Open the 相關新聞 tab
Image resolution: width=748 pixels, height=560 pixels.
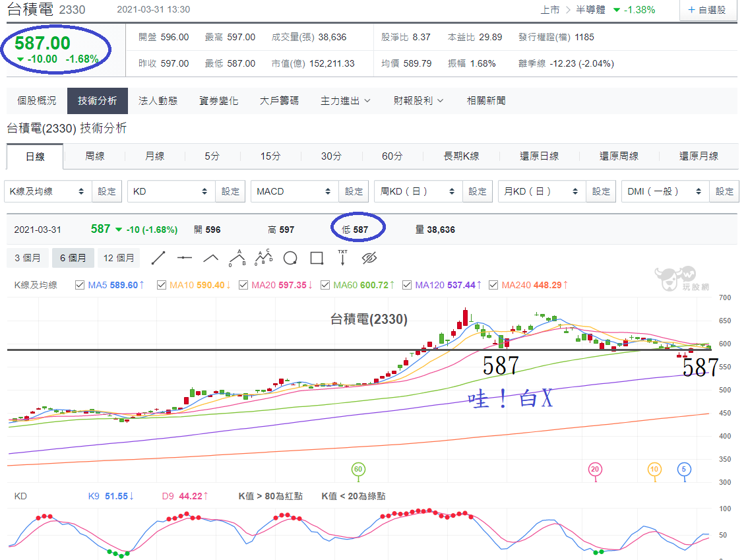click(486, 101)
